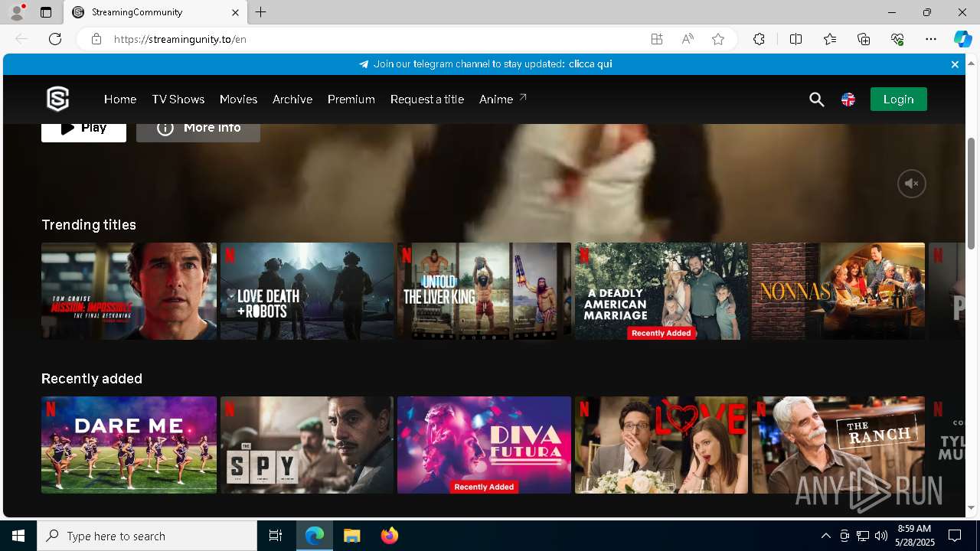980x551 pixels.
Task: Open the Love series thumbnail
Action: (661, 445)
